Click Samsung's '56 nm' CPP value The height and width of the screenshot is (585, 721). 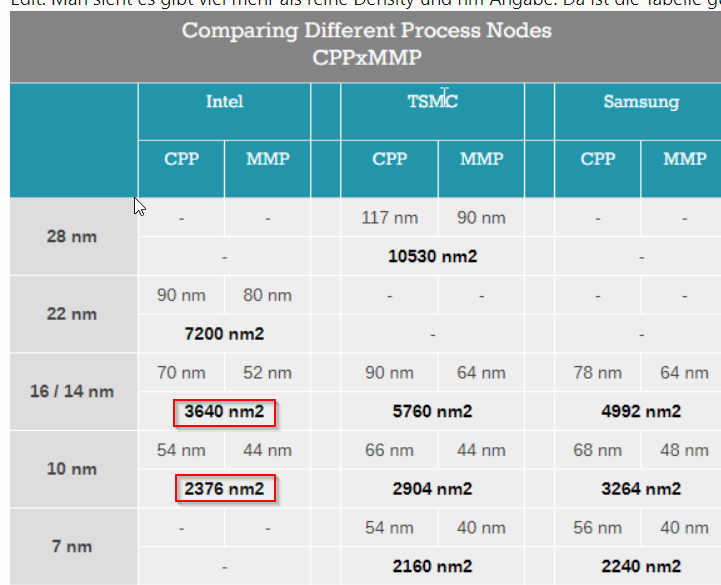coord(598,528)
